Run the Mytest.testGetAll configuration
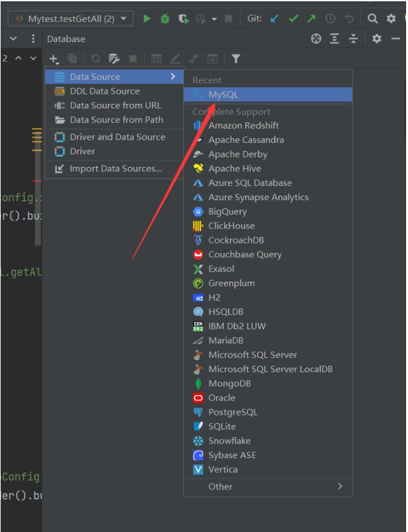Image resolution: width=408 pixels, height=532 pixels. point(147,18)
